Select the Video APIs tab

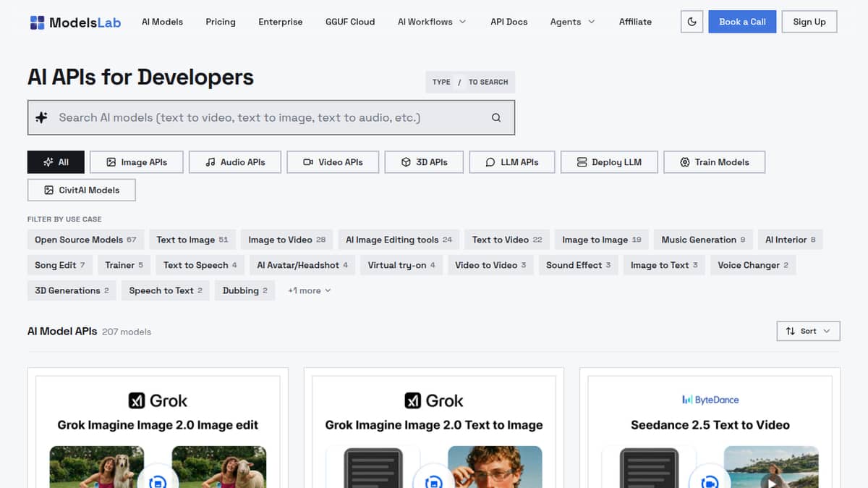333,162
